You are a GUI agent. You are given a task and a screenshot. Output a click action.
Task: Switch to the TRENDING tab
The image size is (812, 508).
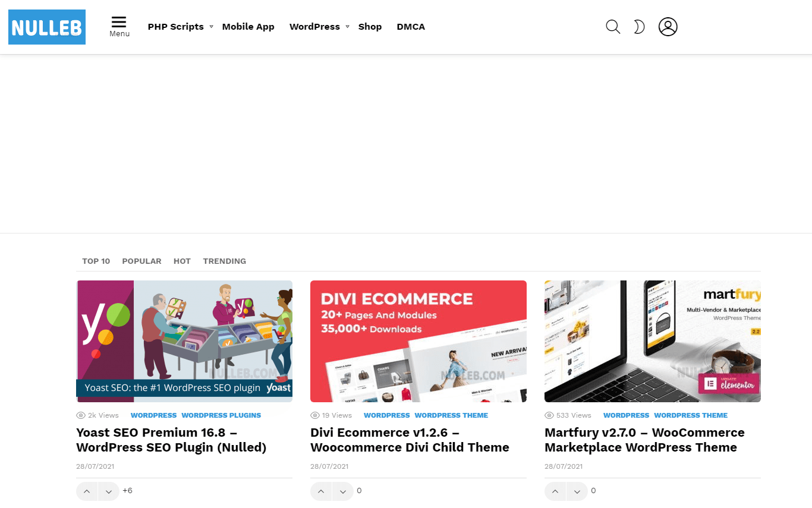click(224, 261)
